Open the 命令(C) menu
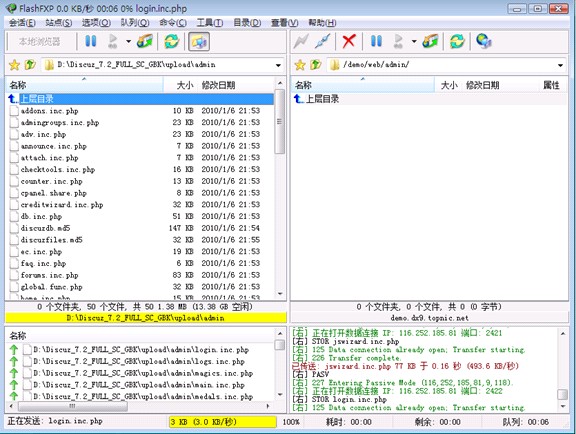Screen dimensions: 576x434 pos(173,23)
